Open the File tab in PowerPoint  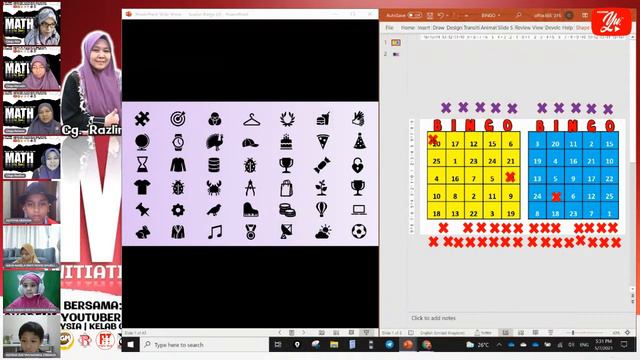pyautogui.click(x=389, y=27)
